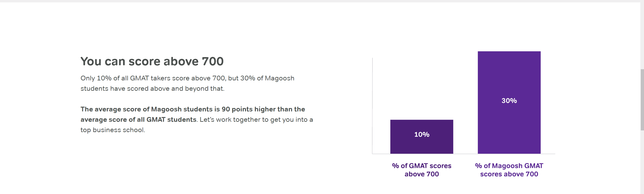Click the chart's horizontal baseline
Image resolution: width=644 pixels, height=194 pixels.
(x=464, y=154)
